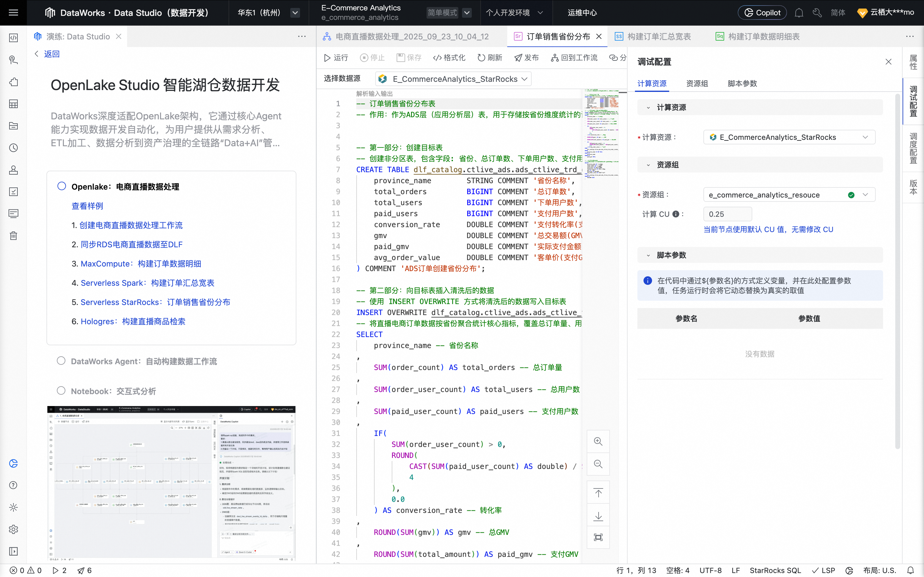Click the Publish (发布) paper-plane icon
The image size is (924, 577).
click(x=518, y=58)
